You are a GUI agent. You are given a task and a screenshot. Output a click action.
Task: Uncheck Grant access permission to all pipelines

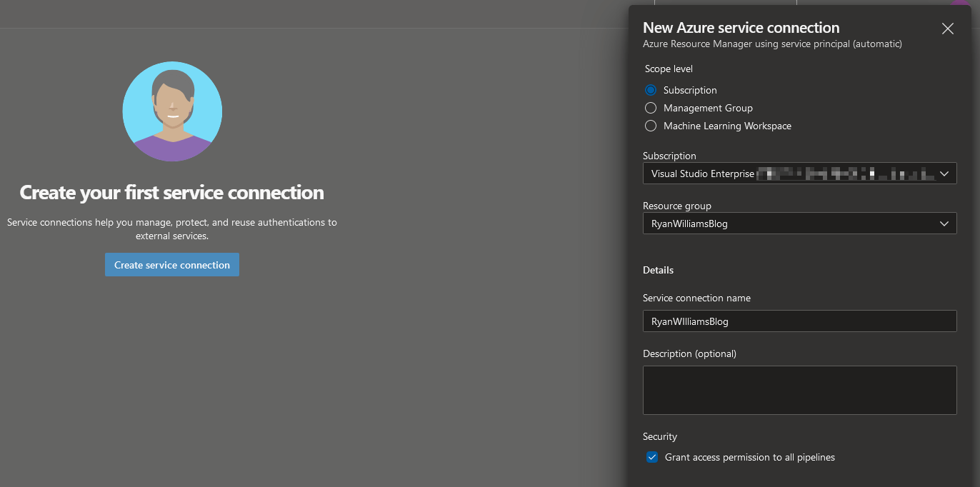coord(651,456)
